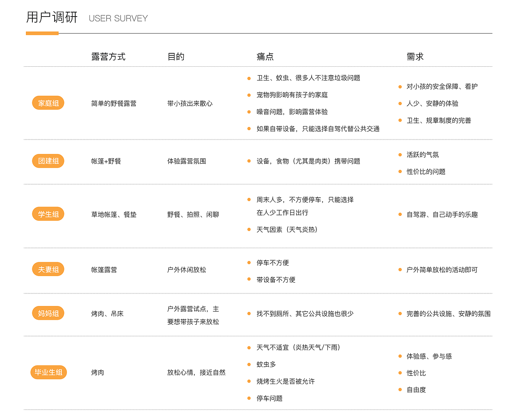518x420 pixels.
Task: Click the text 帐篷+野餐
Action: (x=106, y=161)
